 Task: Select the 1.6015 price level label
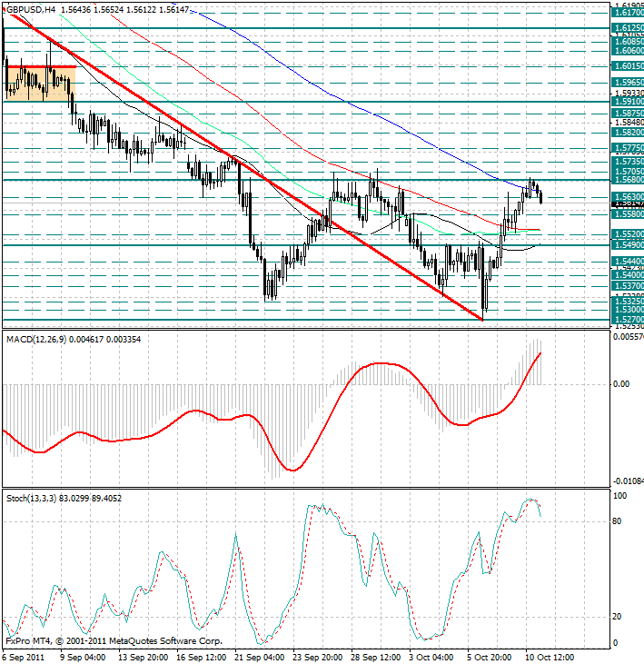[x=628, y=66]
